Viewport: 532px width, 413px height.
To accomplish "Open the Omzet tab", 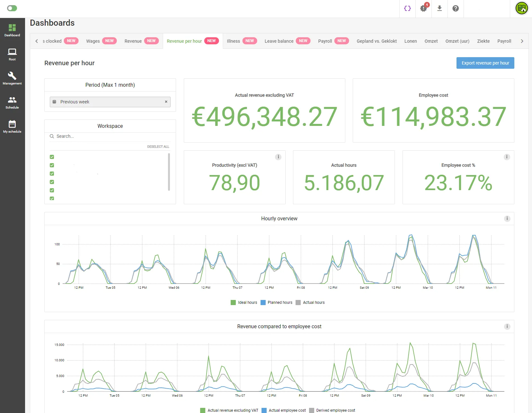I will pyautogui.click(x=431, y=41).
